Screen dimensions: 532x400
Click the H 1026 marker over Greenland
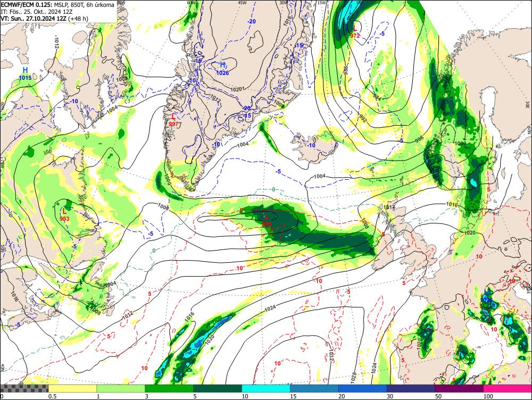tap(222, 68)
